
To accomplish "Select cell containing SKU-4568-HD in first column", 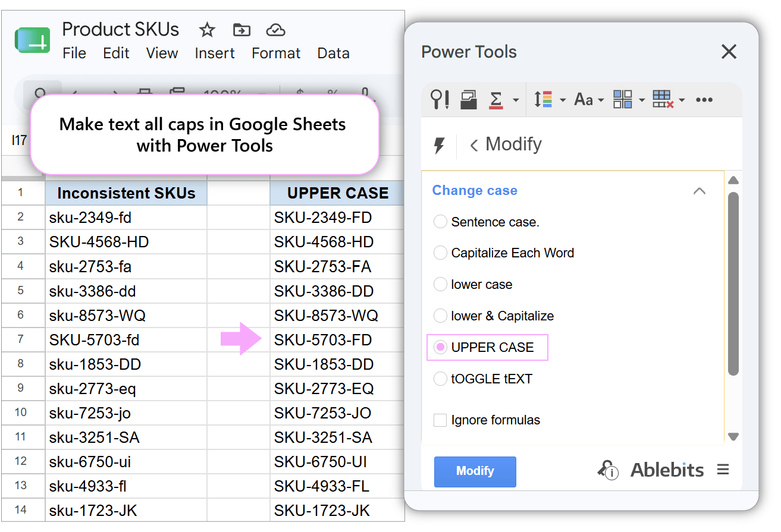I will coord(126,242).
